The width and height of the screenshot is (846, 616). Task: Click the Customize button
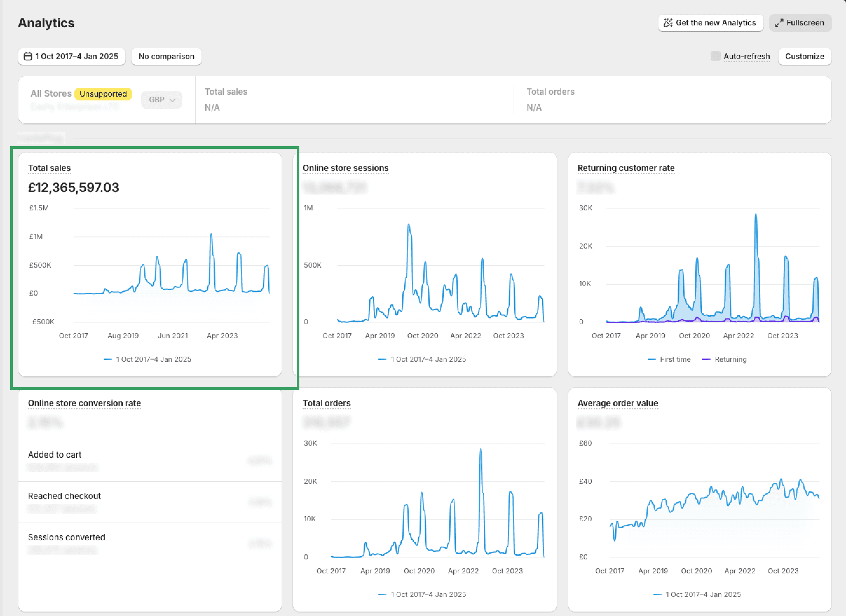805,56
